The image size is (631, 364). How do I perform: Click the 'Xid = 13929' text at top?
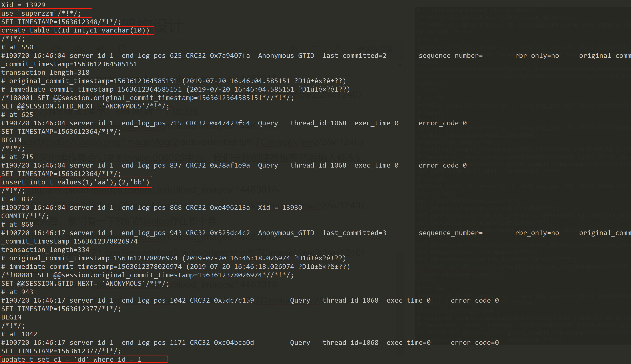click(23, 5)
